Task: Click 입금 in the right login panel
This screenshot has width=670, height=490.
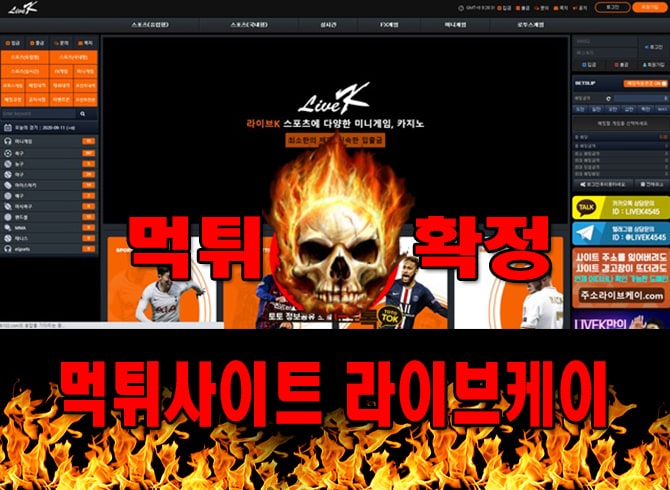Action: tap(589, 65)
